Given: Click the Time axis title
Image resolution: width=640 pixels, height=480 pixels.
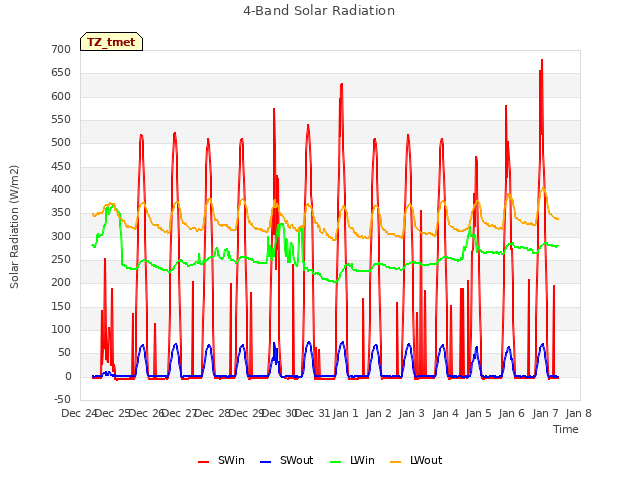Looking at the screenshot, I should [566, 429].
